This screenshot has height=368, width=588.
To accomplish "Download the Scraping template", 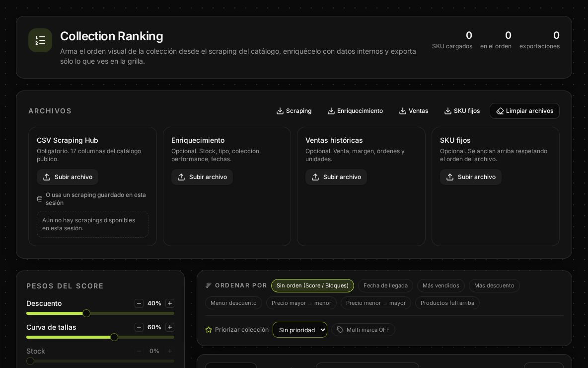I will [294, 111].
